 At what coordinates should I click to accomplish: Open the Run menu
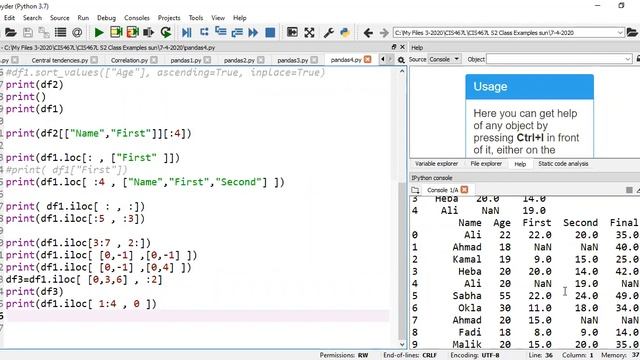[83, 18]
